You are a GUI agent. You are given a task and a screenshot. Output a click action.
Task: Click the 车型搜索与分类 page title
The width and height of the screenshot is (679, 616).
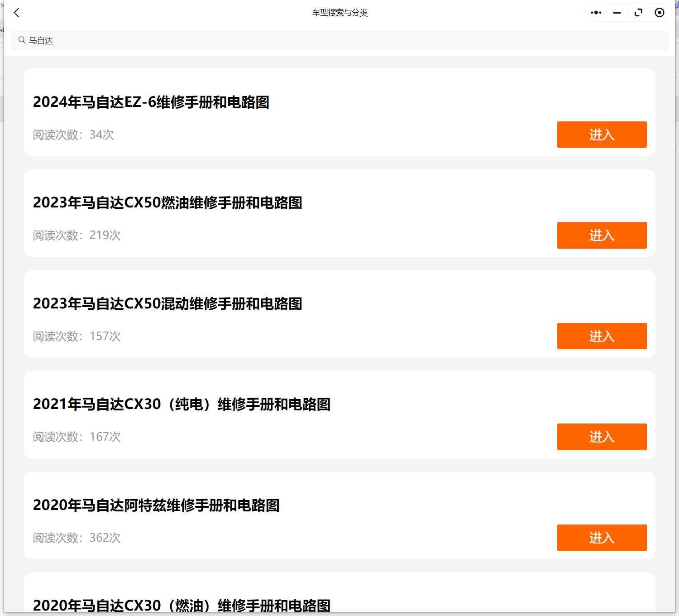(x=339, y=13)
